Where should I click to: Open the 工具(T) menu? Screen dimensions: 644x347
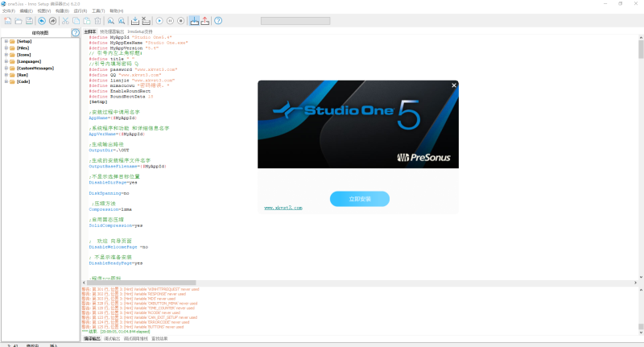(98, 11)
